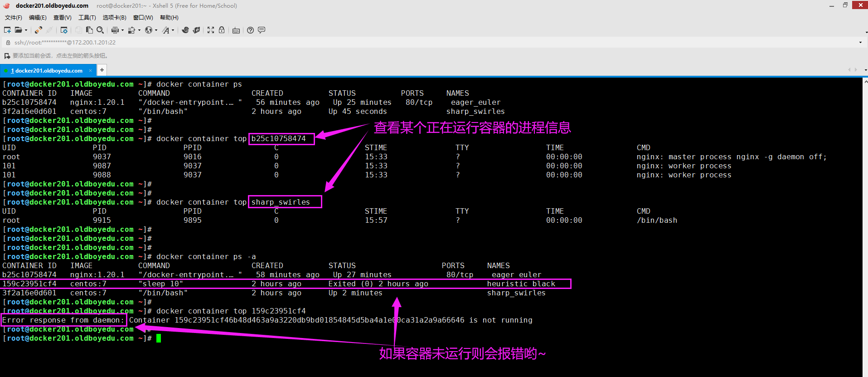This screenshot has height=377, width=868.
Task: Click the lock screen padlock icon
Action: (x=222, y=30)
